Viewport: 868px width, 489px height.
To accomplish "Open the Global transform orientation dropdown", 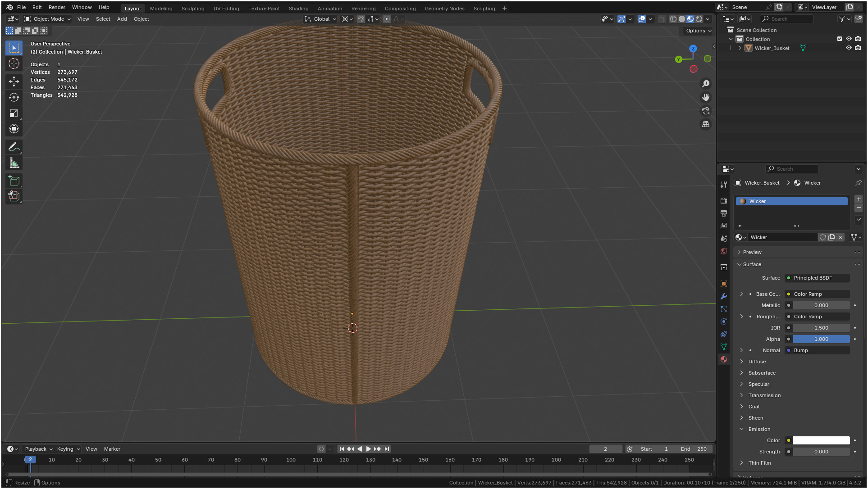I will pos(320,19).
